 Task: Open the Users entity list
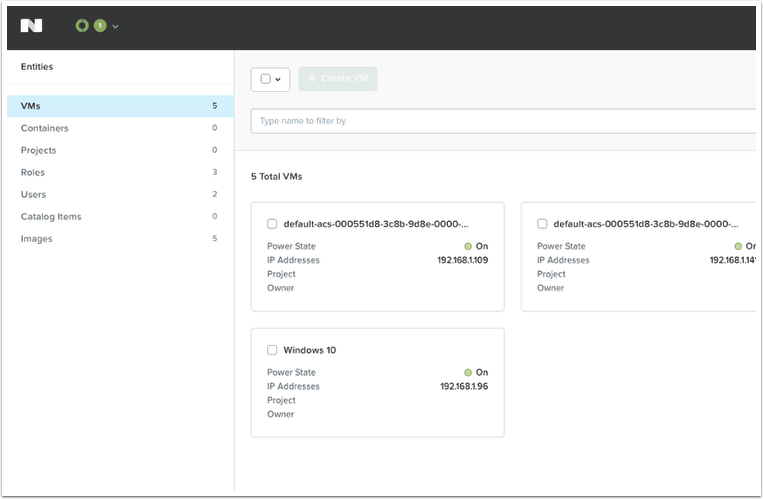34,194
